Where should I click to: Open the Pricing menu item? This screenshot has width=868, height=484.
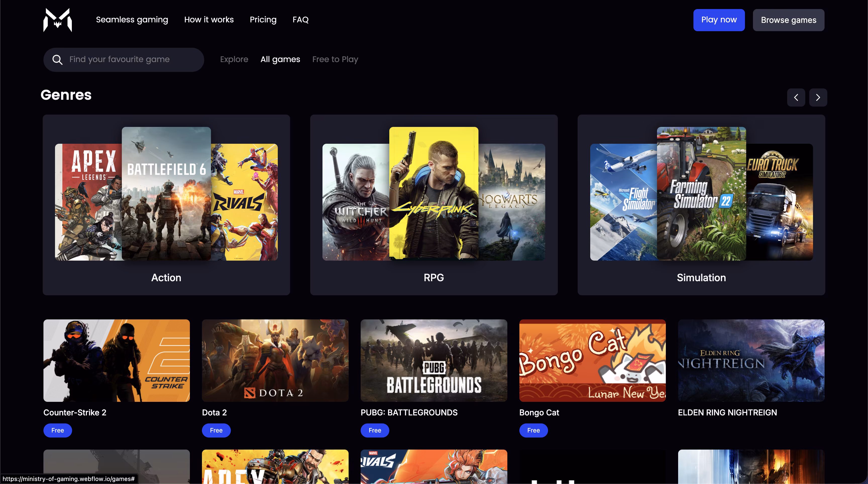click(x=263, y=20)
